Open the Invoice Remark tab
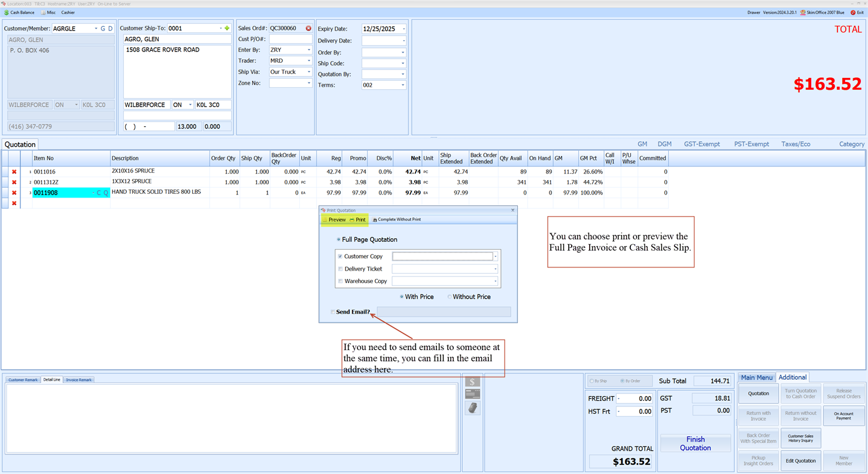868x474 pixels. point(78,380)
